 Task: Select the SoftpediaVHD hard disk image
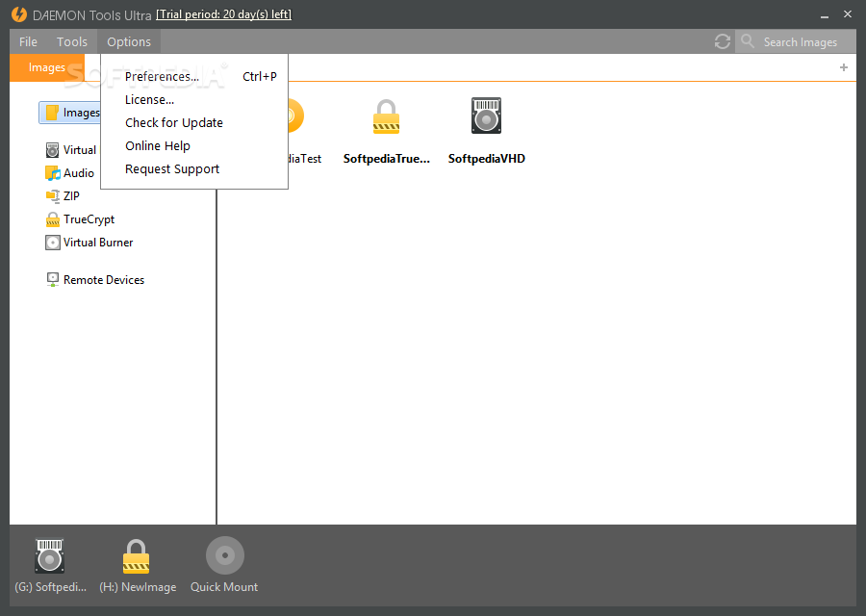coord(486,115)
